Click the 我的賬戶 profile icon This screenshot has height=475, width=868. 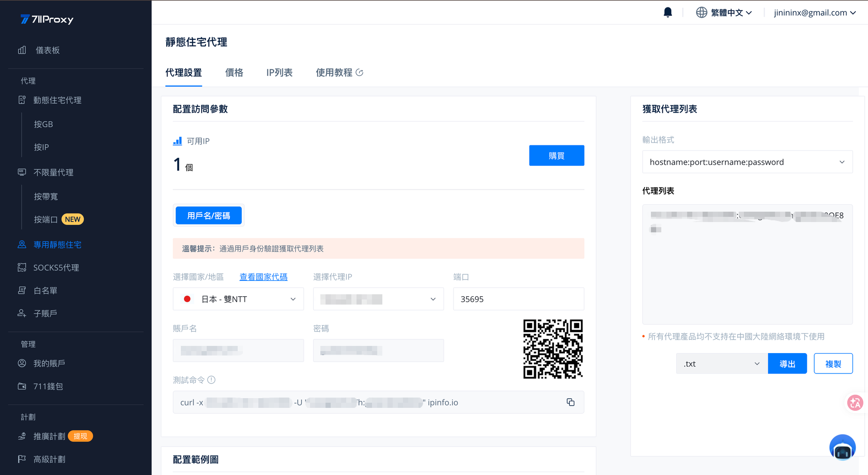[x=22, y=364]
